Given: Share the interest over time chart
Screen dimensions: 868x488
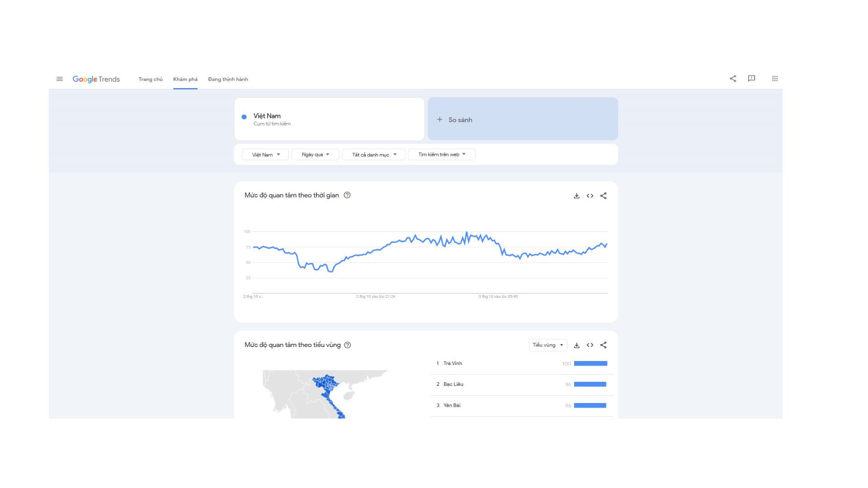Looking at the screenshot, I should point(604,196).
